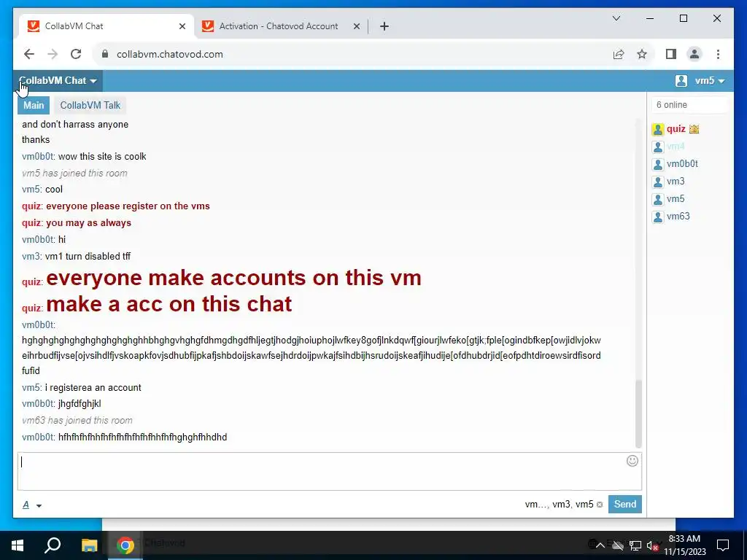
Task: Clear the vm3, vm5 recipients selection
Action: [x=600, y=505]
